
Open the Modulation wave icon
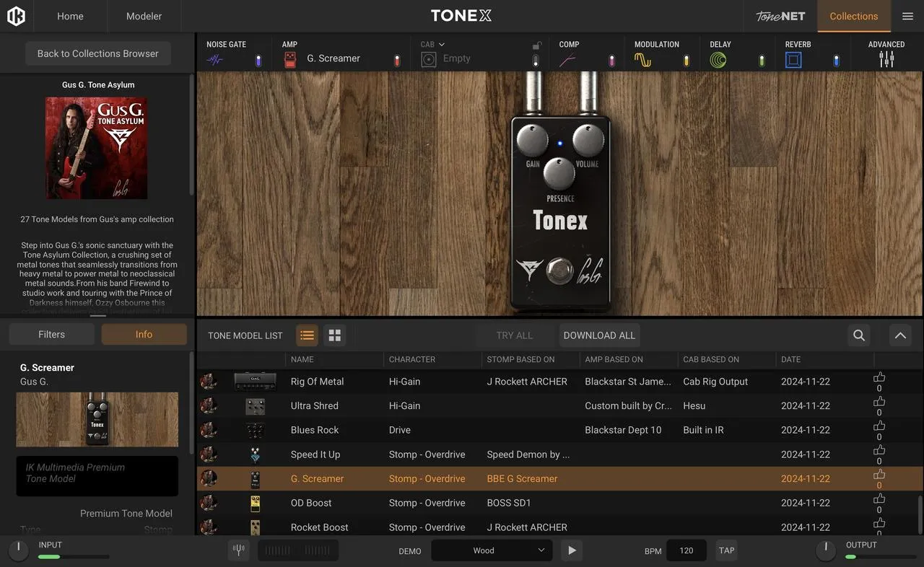(642, 60)
